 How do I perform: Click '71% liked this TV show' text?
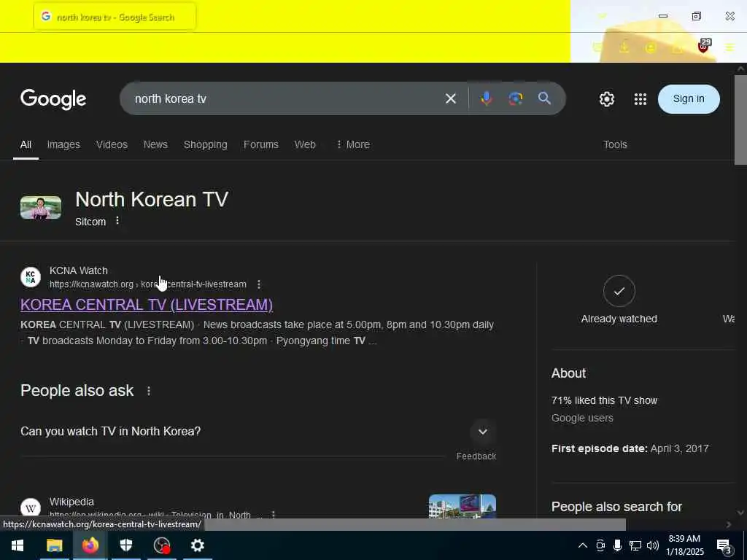(604, 400)
